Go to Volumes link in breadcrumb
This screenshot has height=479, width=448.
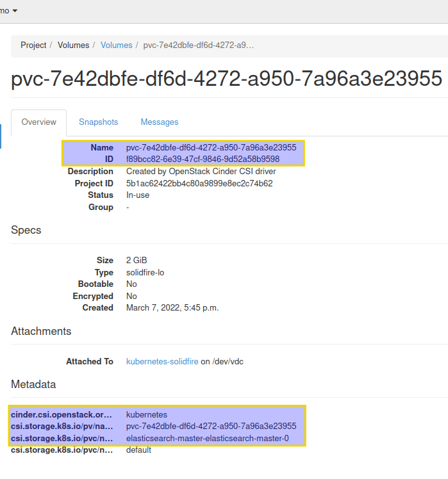click(x=117, y=45)
